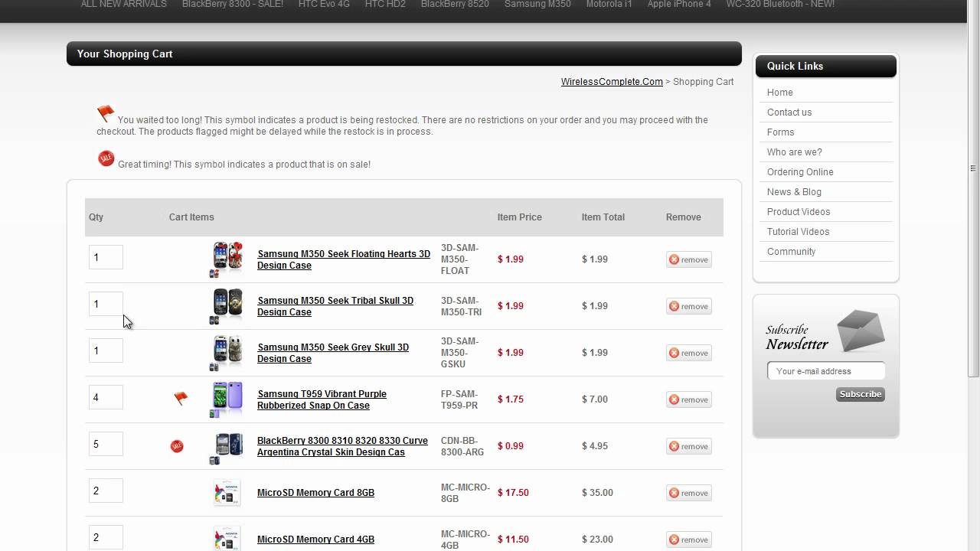This screenshot has width=980, height=551.
Task: Click SKU text FP-SAM-T959-PR
Action: click(x=459, y=399)
